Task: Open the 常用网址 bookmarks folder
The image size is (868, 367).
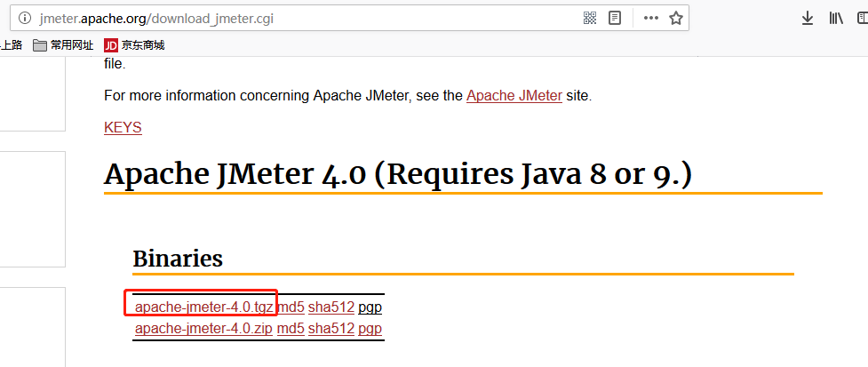Action: (63, 45)
